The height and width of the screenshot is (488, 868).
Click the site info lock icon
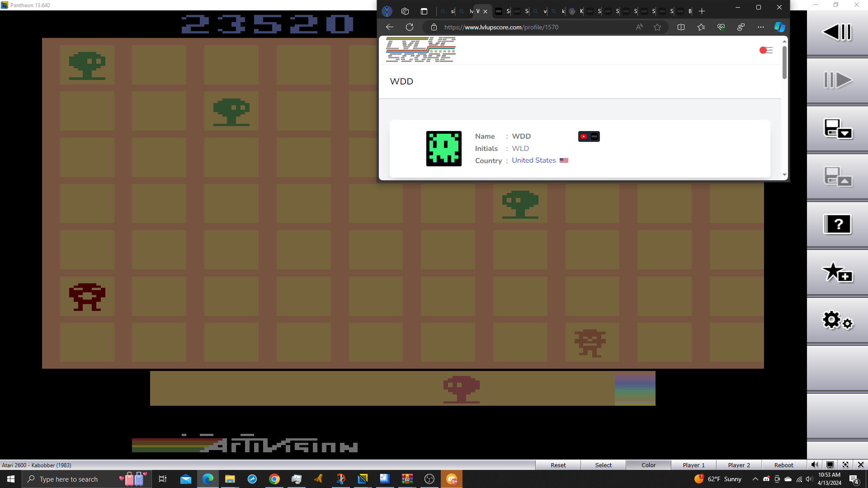(434, 27)
